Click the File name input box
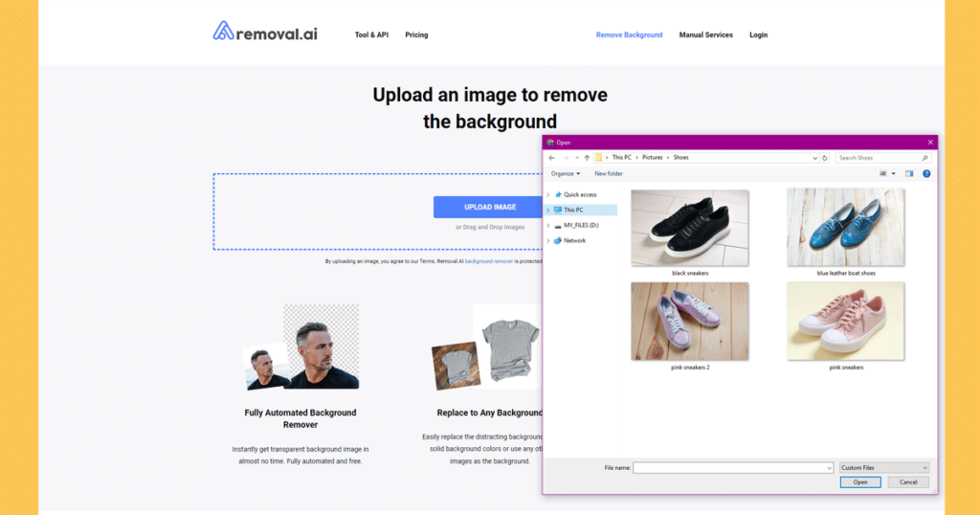980x515 pixels. [733, 467]
